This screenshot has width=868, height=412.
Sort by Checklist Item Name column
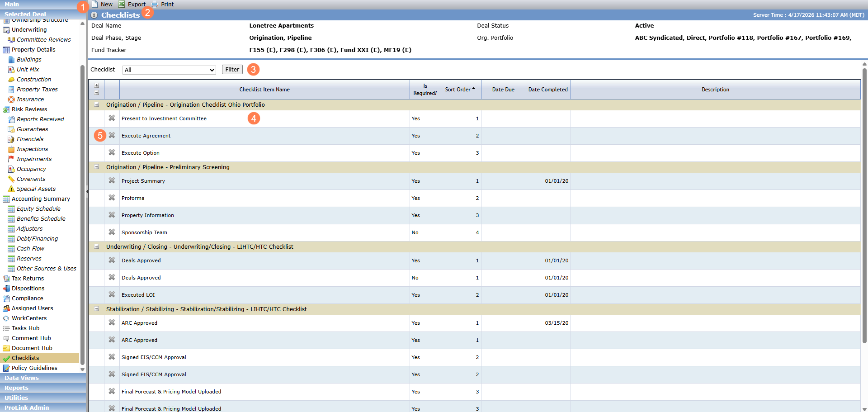[x=264, y=90]
